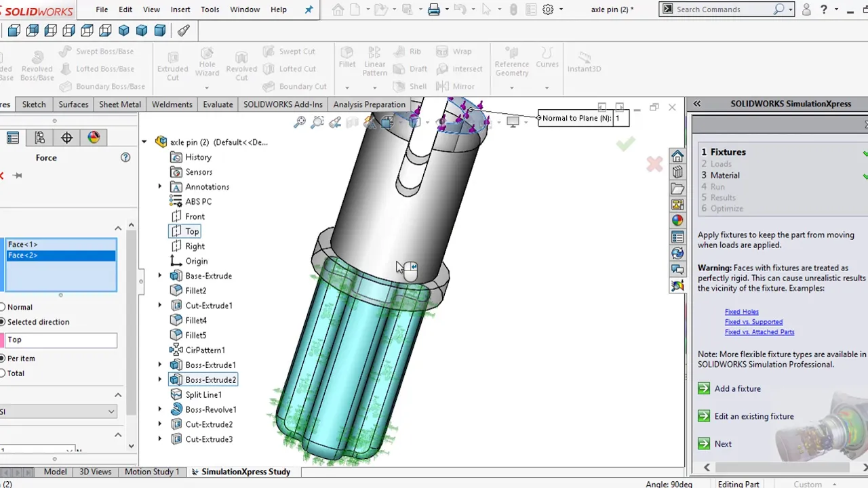
Task: Click the Measure tool icon in top toolbar
Action: pyautogui.click(x=184, y=30)
